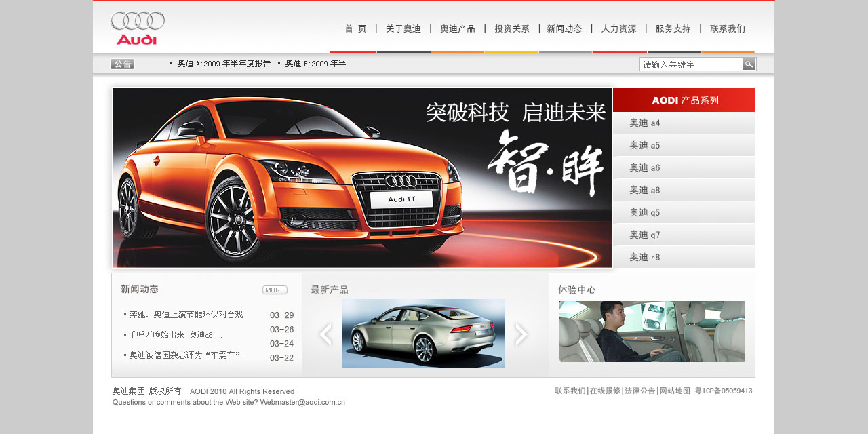868x434 pixels.
Task: Click the news date 03-29
Action: (282, 315)
